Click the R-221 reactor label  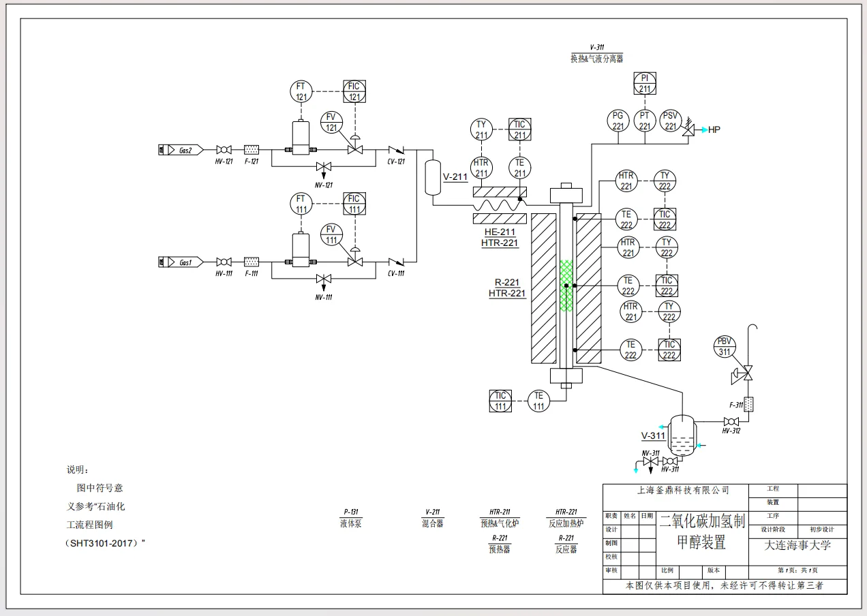pyautogui.click(x=508, y=283)
